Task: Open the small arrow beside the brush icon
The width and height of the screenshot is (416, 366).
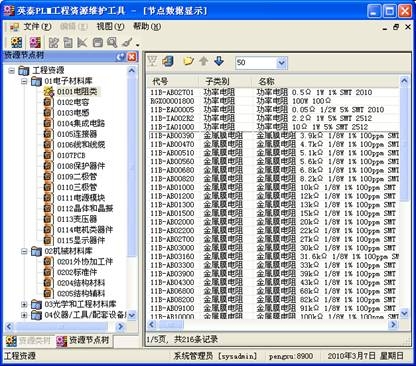Action: [x=137, y=44]
